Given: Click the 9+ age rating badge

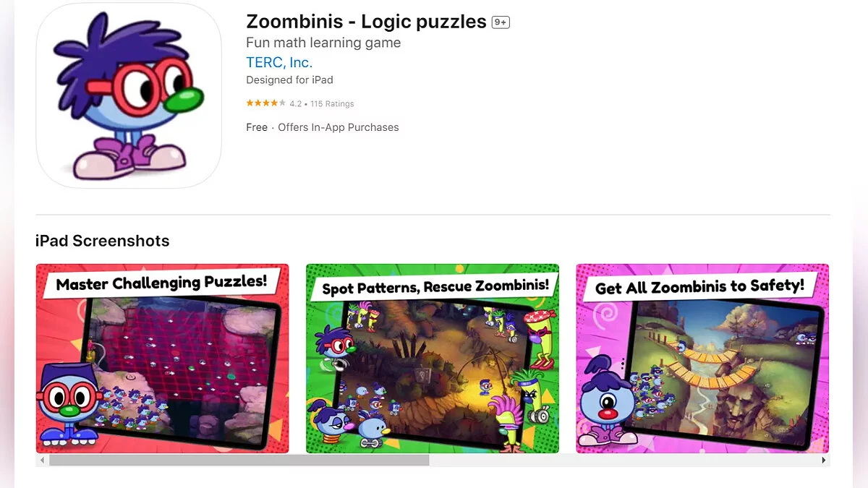Looking at the screenshot, I should (x=501, y=22).
